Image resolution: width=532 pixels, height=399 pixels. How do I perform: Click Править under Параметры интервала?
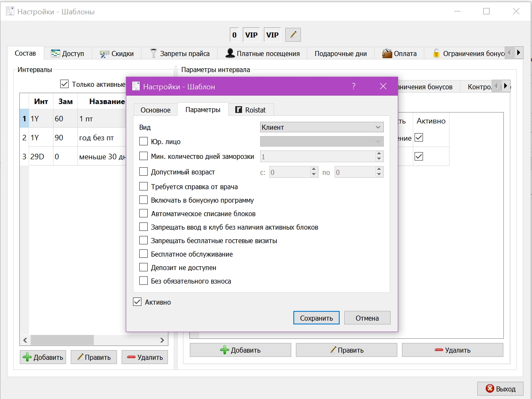click(x=346, y=350)
